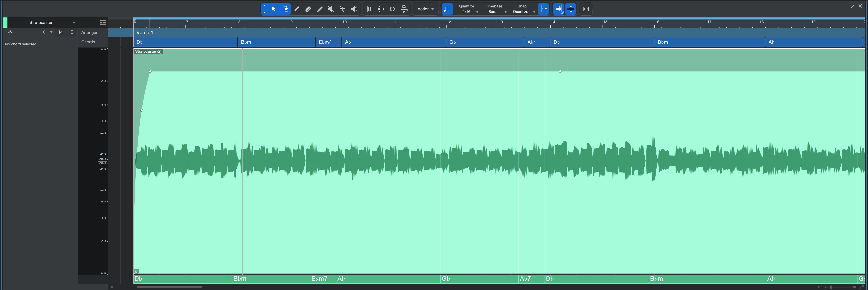Click the bracket icon left of Arrow tool
The width and height of the screenshot is (868, 290).
(264, 9)
